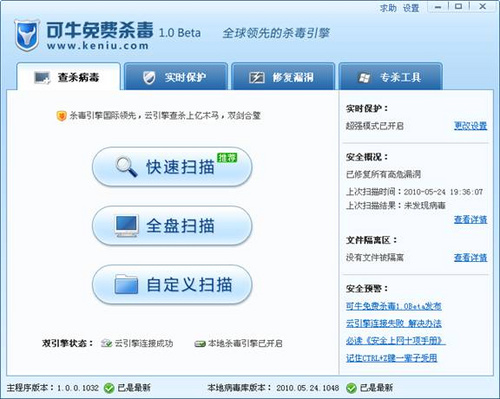Viewport: 500px width, 399px height.
Task: Open 设置 settings in title bar
Action: tap(411, 8)
